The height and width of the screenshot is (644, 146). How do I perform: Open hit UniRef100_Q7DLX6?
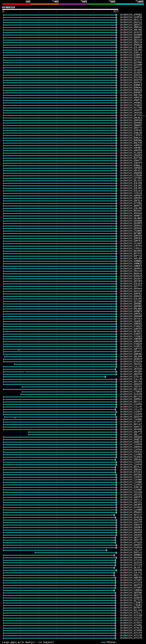point(131,376)
